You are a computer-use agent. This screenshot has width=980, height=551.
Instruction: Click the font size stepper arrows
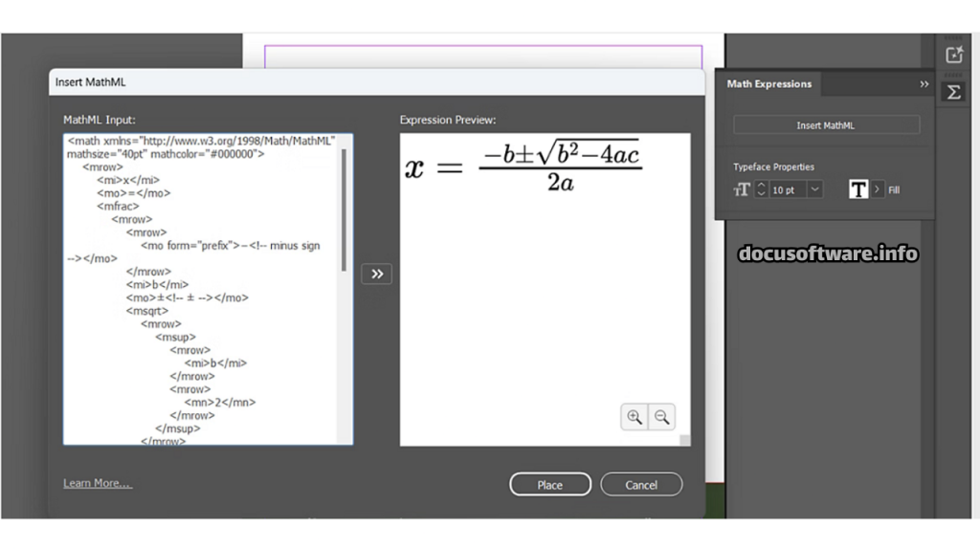pyautogui.click(x=761, y=189)
